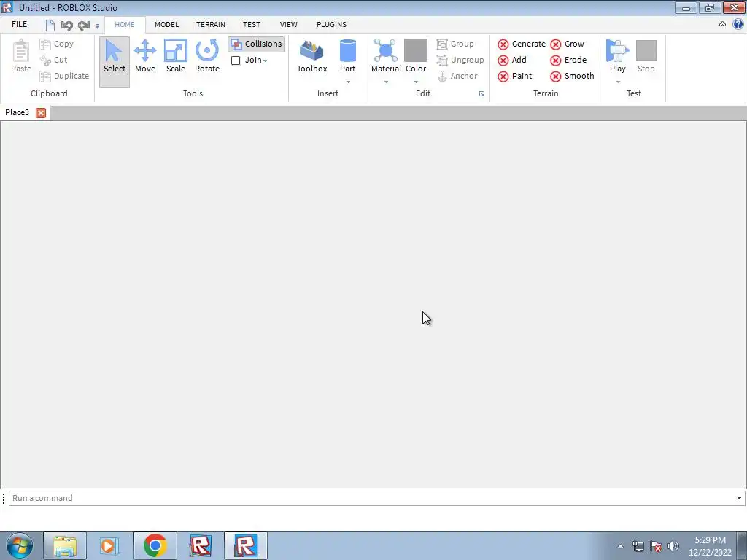747x560 pixels.
Task: Open the VIEW tab
Action: 288,24
